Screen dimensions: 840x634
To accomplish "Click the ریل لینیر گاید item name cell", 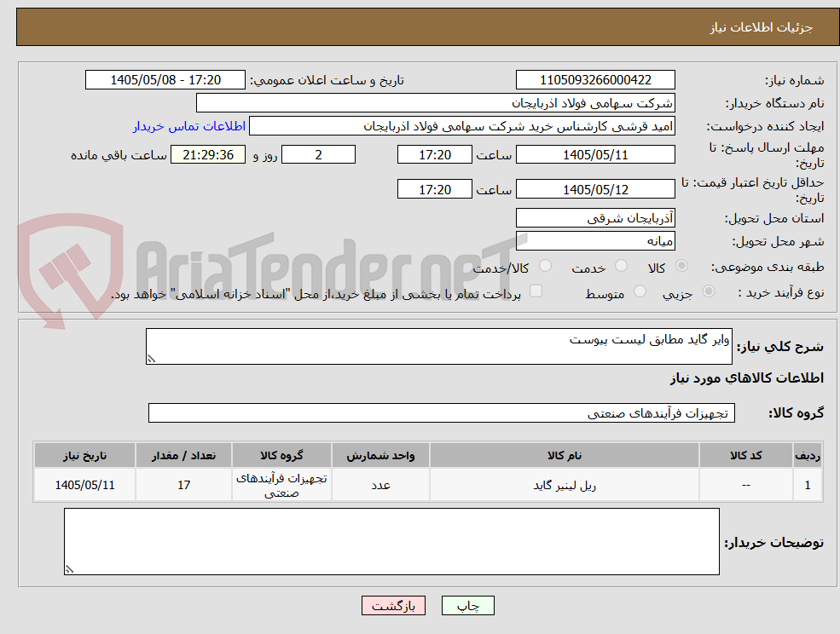I will click(564, 485).
